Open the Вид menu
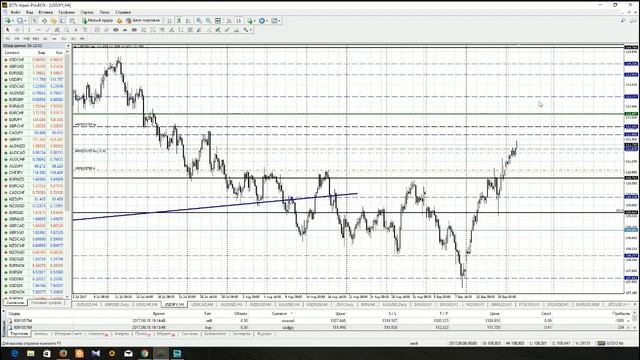The height and width of the screenshot is (360, 640). click(29, 12)
